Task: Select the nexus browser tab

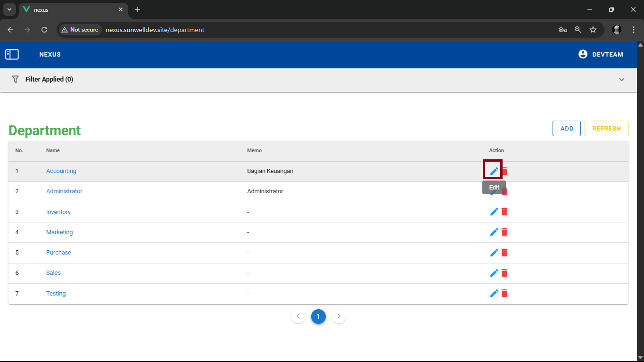Action: click(x=71, y=9)
